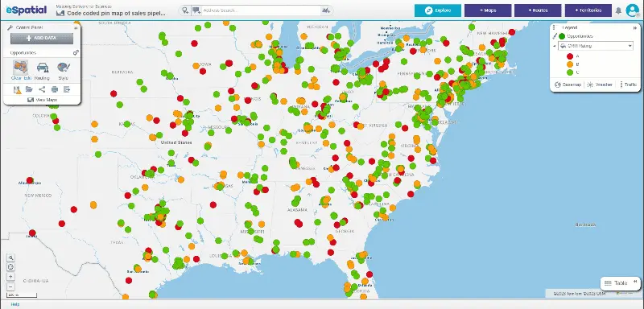Click the Help link
Screen dimensions: 644x309
pyautogui.click(x=15, y=304)
